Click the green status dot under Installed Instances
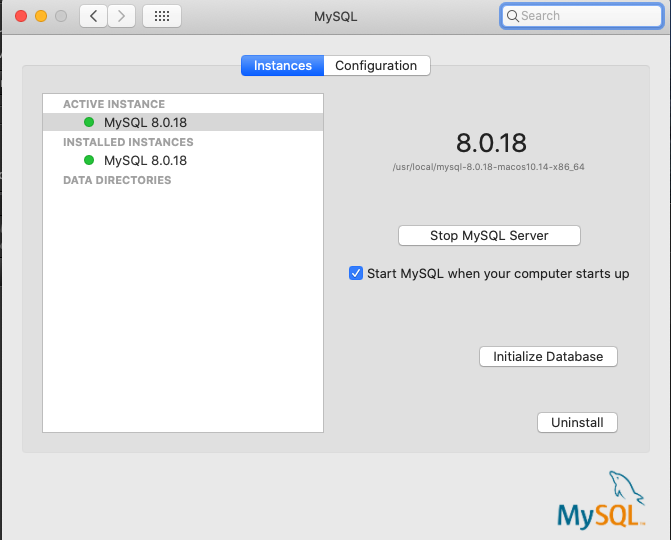This screenshot has height=540, width=671. pyautogui.click(x=89, y=160)
